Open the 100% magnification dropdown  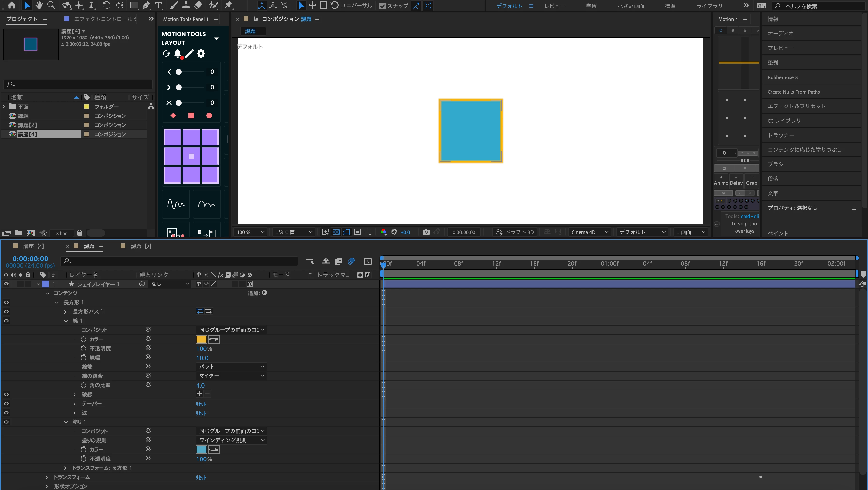[x=251, y=232]
